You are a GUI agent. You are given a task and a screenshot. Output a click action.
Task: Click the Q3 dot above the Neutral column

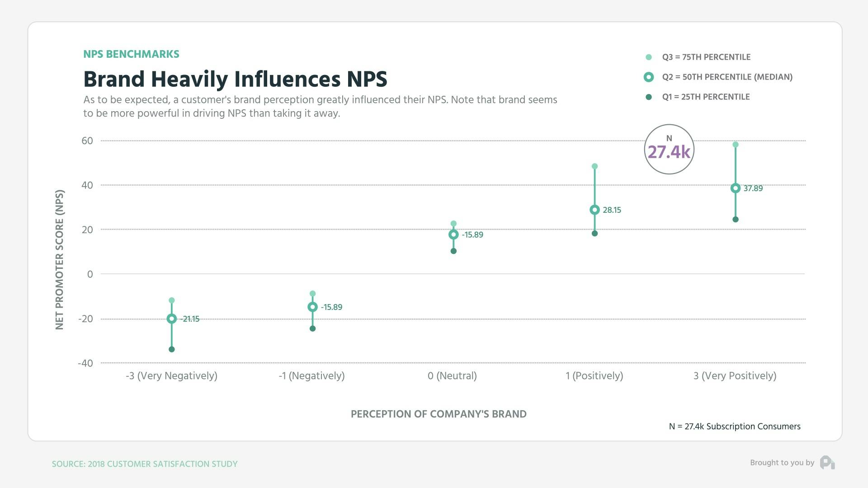(453, 222)
